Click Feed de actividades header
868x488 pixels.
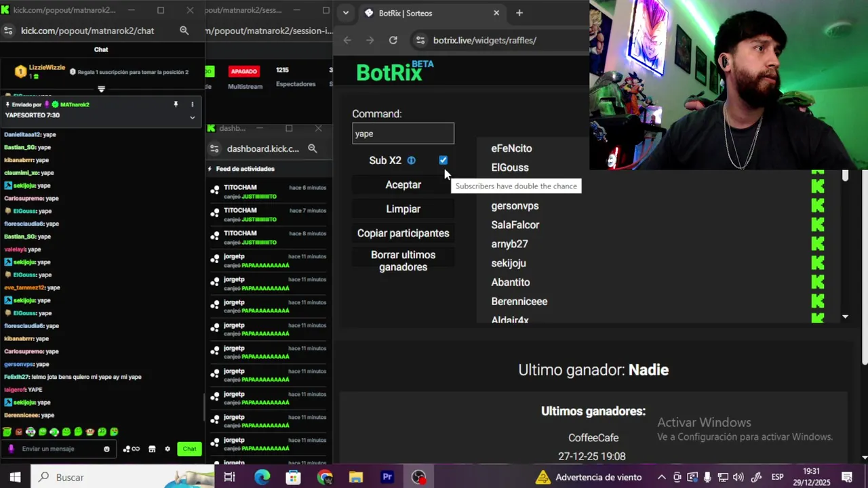click(x=245, y=169)
